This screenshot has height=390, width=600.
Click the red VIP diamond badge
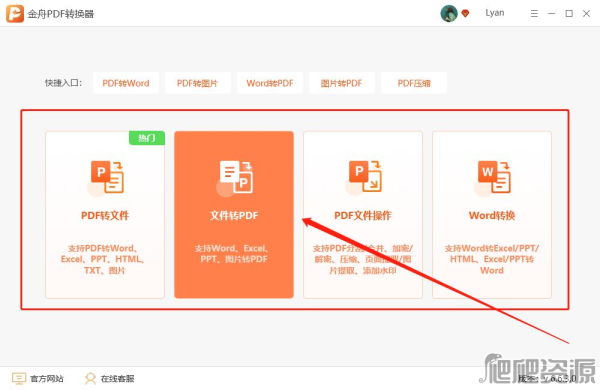465,14
